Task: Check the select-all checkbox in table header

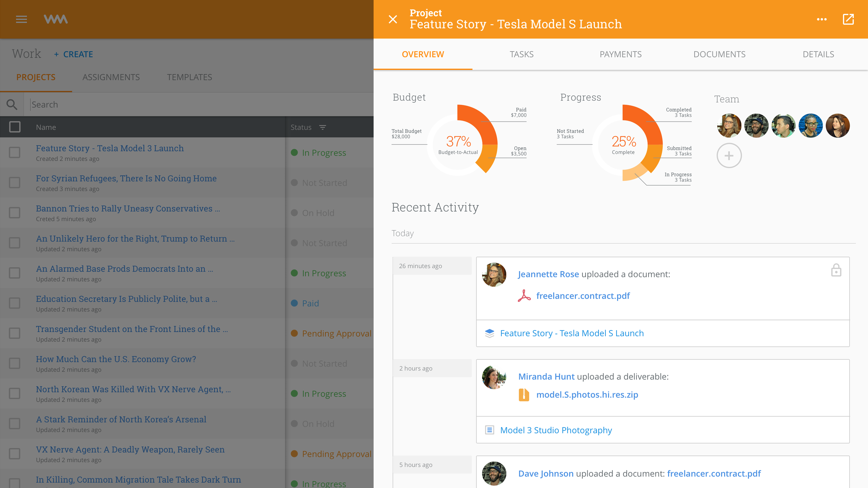Action: (14, 127)
